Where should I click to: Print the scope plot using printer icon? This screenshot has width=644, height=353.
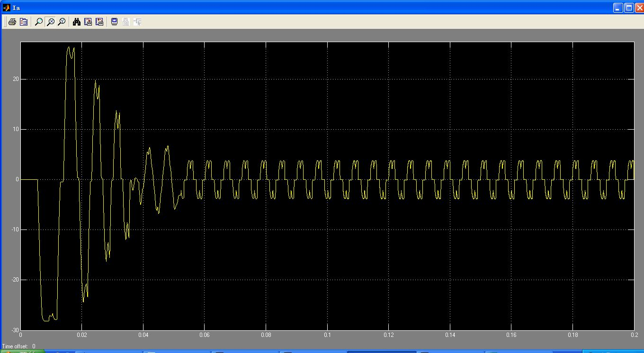pyautogui.click(x=12, y=22)
